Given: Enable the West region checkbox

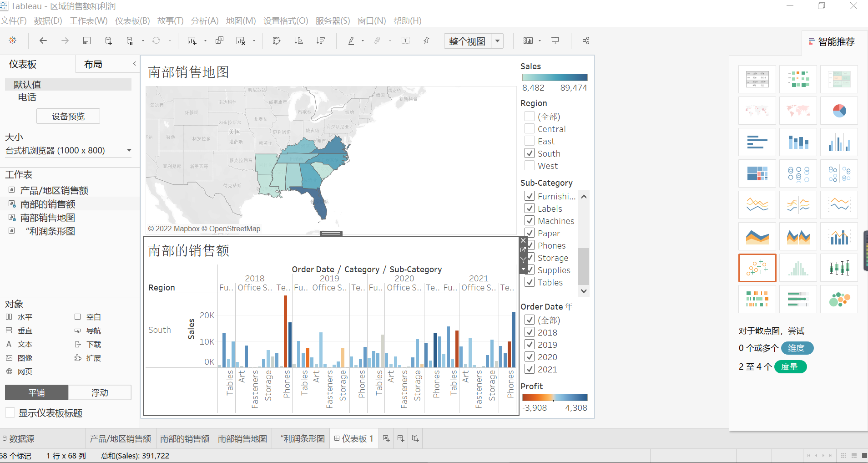Looking at the screenshot, I should point(530,166).
